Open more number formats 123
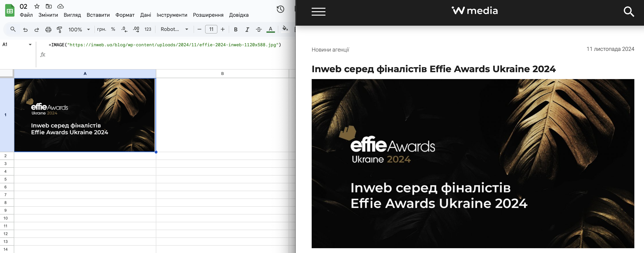Screen dimensions: 644x253 point(148,29)
